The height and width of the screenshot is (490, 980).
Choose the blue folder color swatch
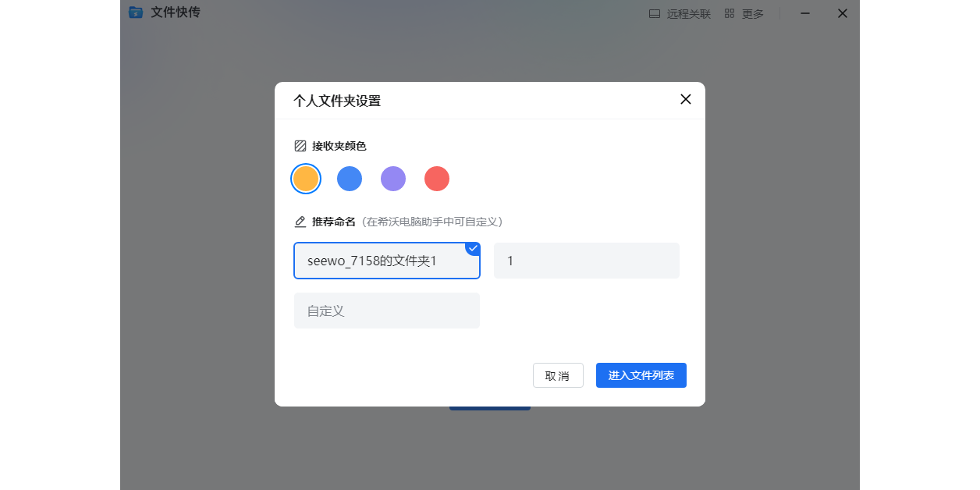pos(350,179)
